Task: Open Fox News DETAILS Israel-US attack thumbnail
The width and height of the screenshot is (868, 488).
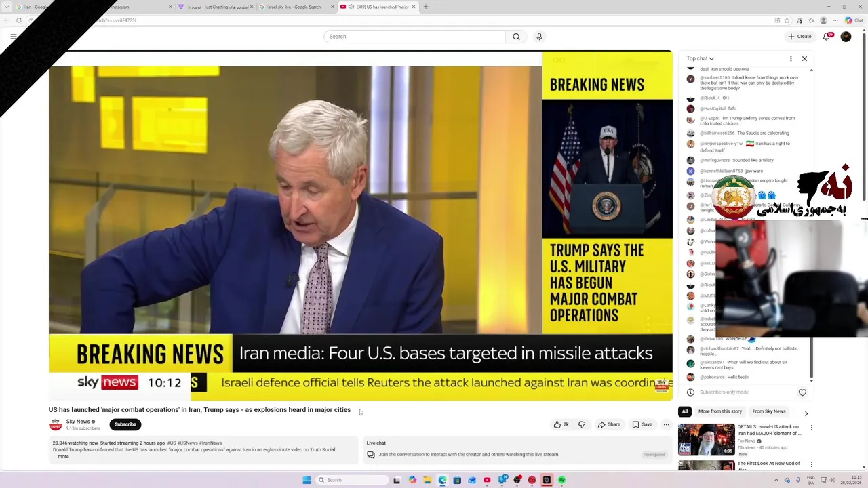Action: coord(706,439)
